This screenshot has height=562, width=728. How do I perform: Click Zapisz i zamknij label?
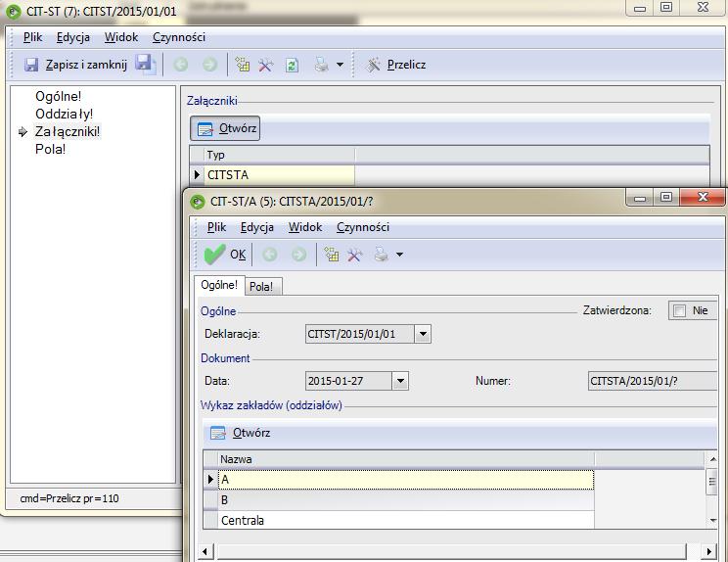click(86, 65)
